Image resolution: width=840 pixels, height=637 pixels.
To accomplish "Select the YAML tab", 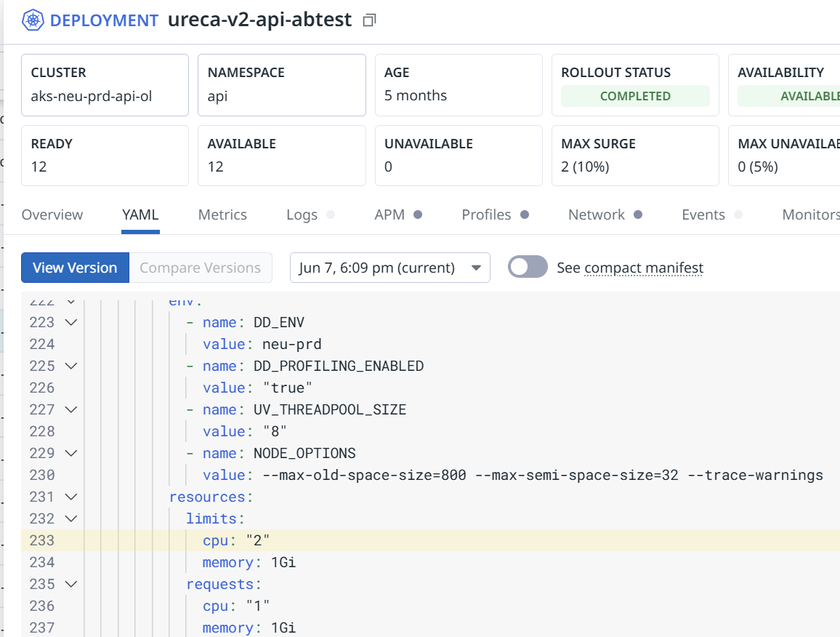I will pos(140,215).
